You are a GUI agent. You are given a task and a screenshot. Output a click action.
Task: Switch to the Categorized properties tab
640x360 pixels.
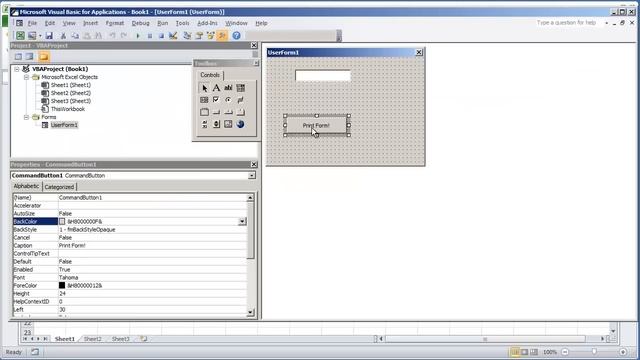tap(59, 187)
